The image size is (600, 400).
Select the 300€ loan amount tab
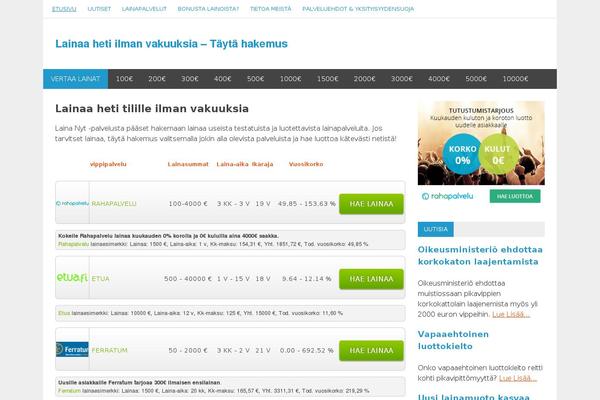[190, 79]
